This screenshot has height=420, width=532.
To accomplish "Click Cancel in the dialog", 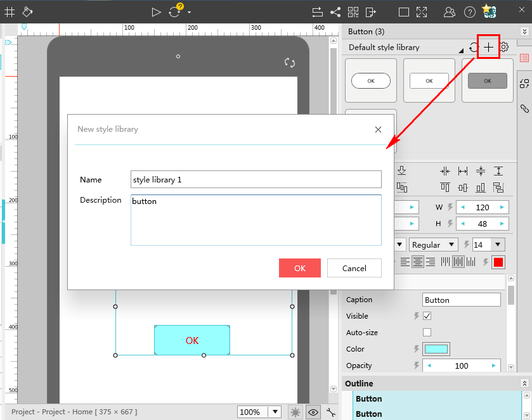I will (354, 268).
